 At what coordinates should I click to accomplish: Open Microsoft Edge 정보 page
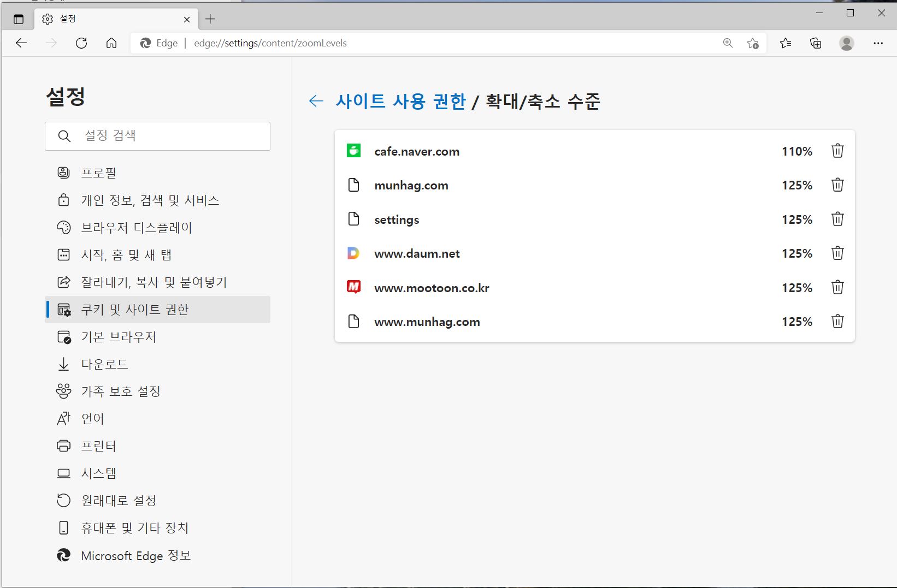click(135, 556)
